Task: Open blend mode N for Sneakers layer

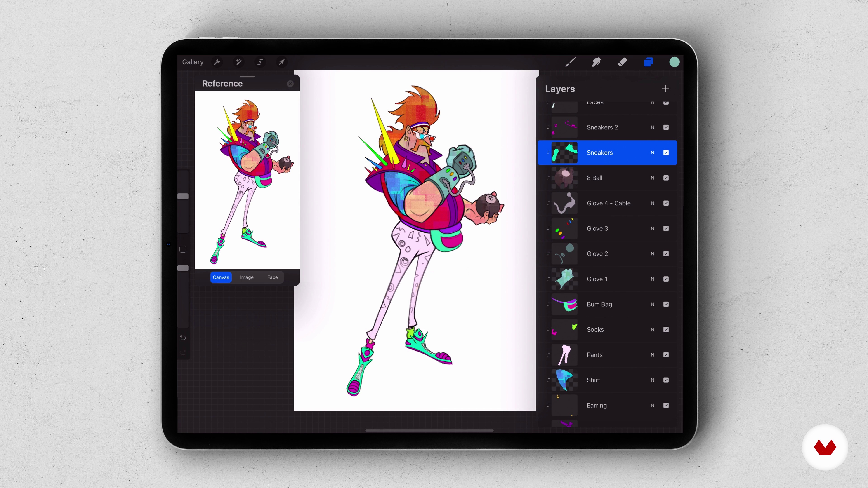Action: coord(652,152)
